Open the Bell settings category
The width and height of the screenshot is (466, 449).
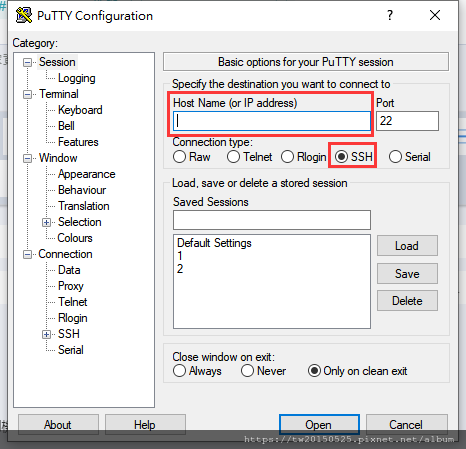tap(66, 126)
